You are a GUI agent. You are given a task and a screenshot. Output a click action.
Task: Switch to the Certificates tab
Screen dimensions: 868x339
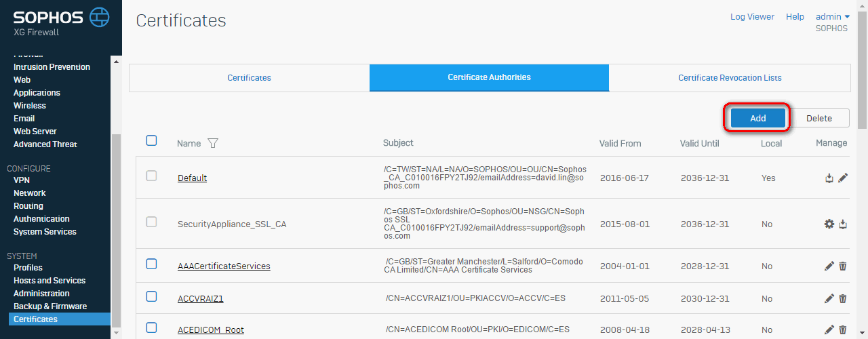tap(249, 78)
